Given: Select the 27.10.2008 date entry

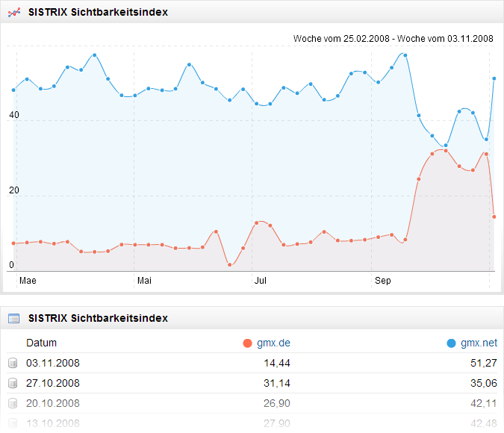Looking at the screenshot, I should [52, 384].
